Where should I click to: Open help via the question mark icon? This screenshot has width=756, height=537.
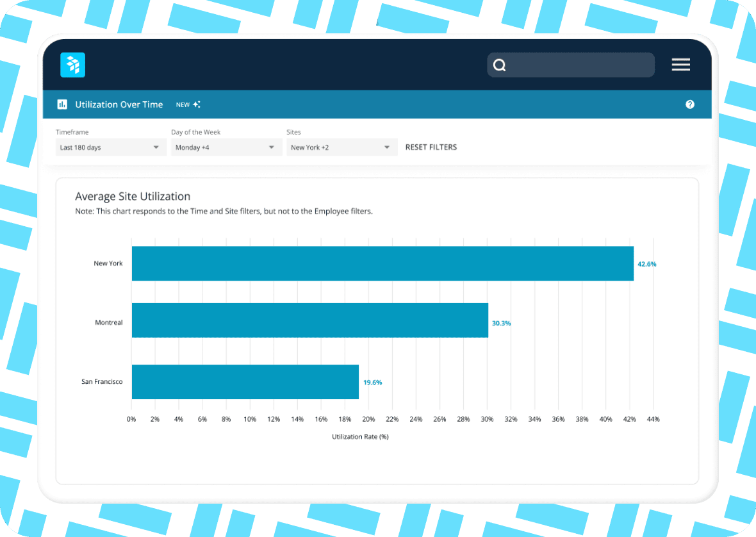click(690, 104)
